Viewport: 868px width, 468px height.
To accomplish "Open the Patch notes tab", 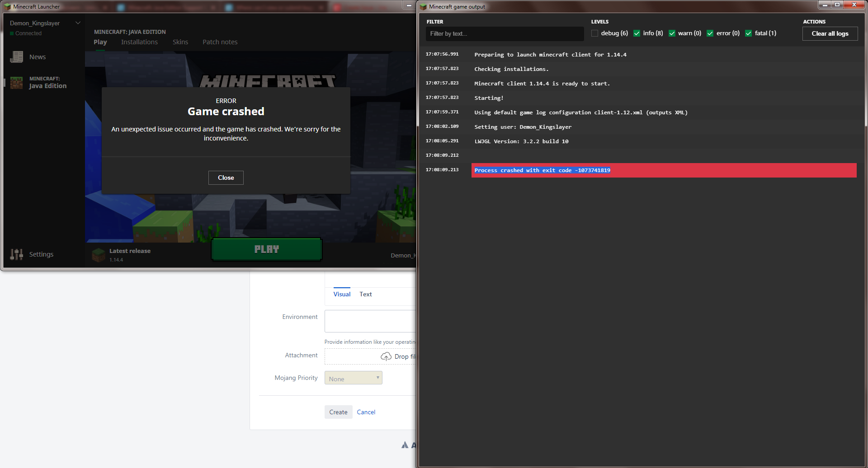I will (x=220, y=42).
